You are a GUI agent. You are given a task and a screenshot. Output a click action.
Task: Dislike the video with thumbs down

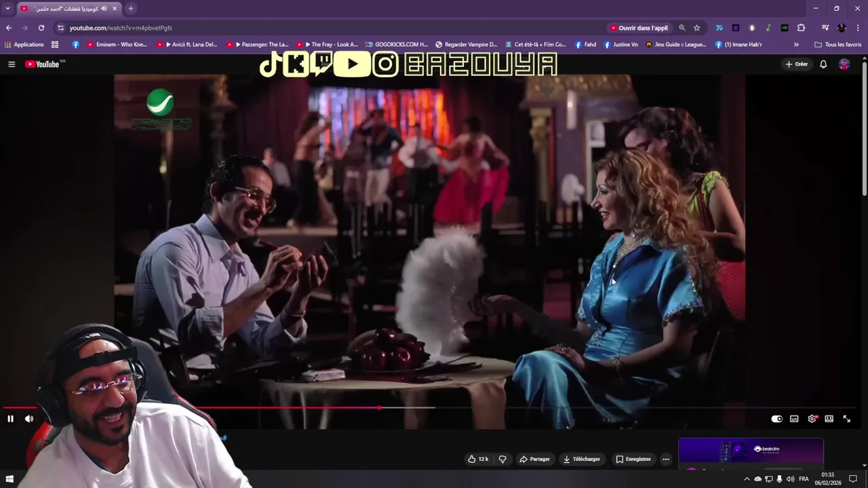502,459
